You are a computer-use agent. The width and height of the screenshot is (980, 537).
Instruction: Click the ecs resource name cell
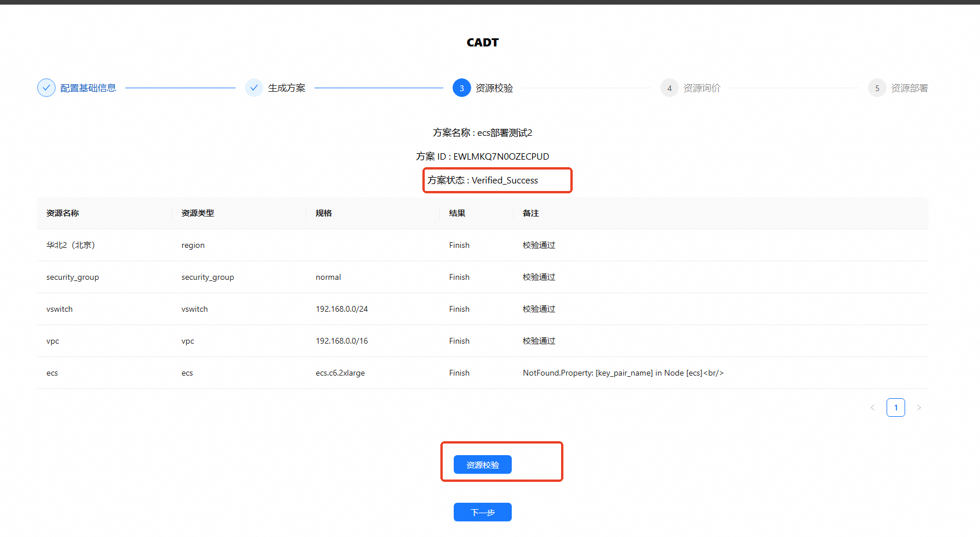click(x=52, y=373)
